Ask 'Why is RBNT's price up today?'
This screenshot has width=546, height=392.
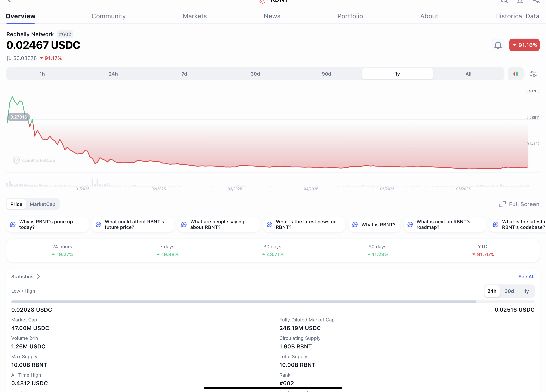(47, 224)
